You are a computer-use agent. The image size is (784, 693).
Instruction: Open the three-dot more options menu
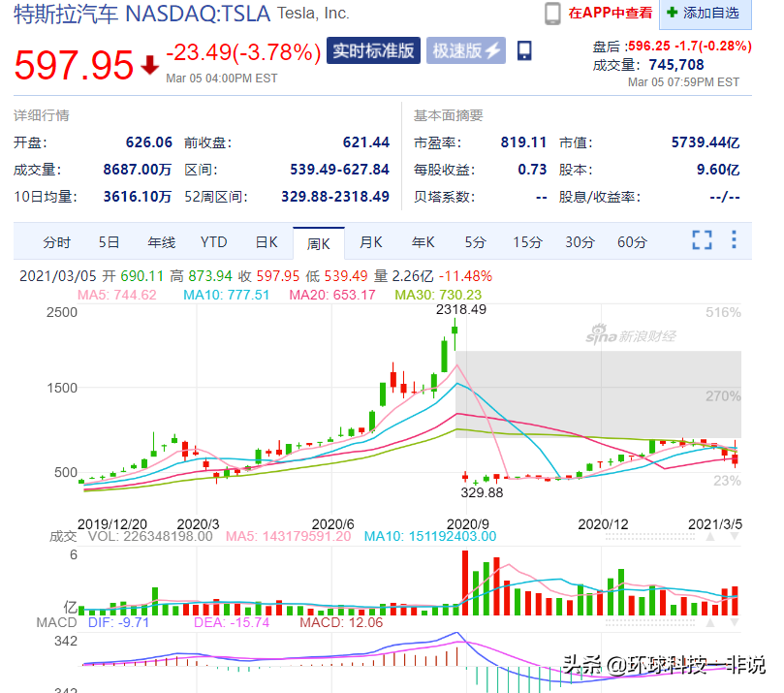point(734,239)
